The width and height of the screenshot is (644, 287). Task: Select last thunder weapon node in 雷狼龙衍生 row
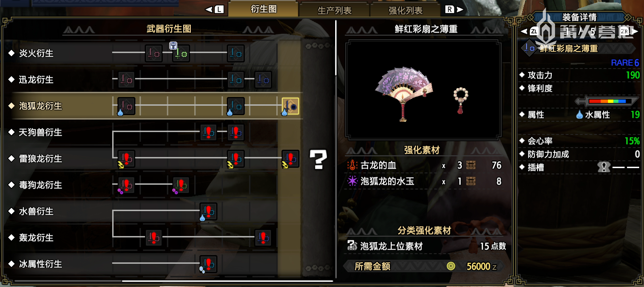pyautogui.click(x=290, y=159)
